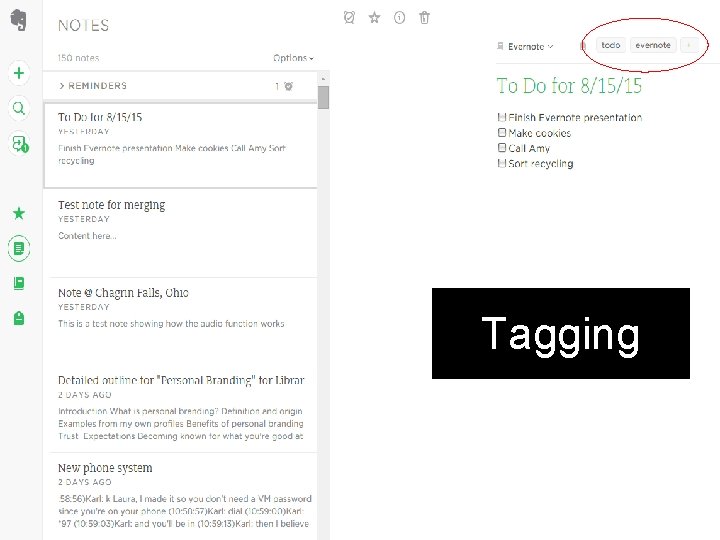720x540 pixels.
Task: Click the add tag field
Action: pyautogui.click(x=689, y=45)
